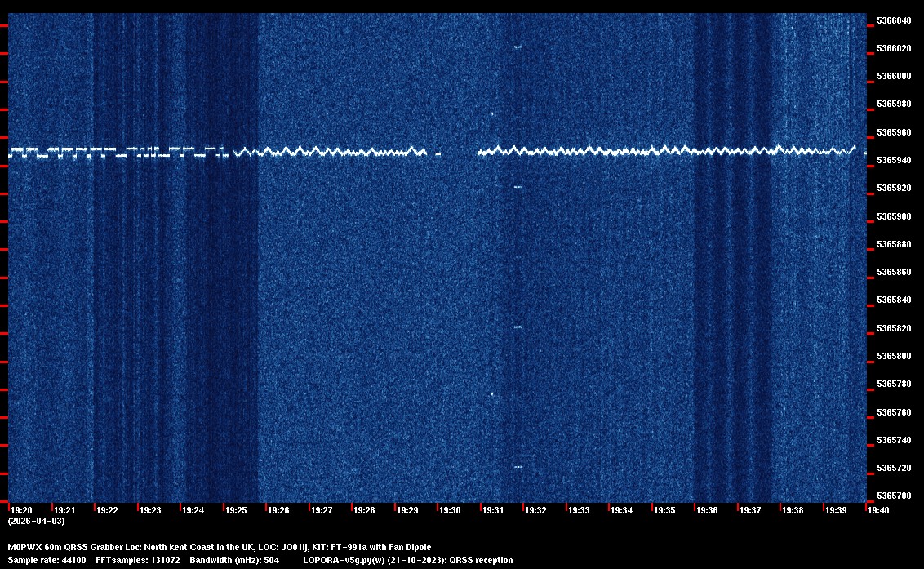Screen dimensions: 924x569
Task: Click the 19:28 time axis label
Action: [x=364, y=510]
